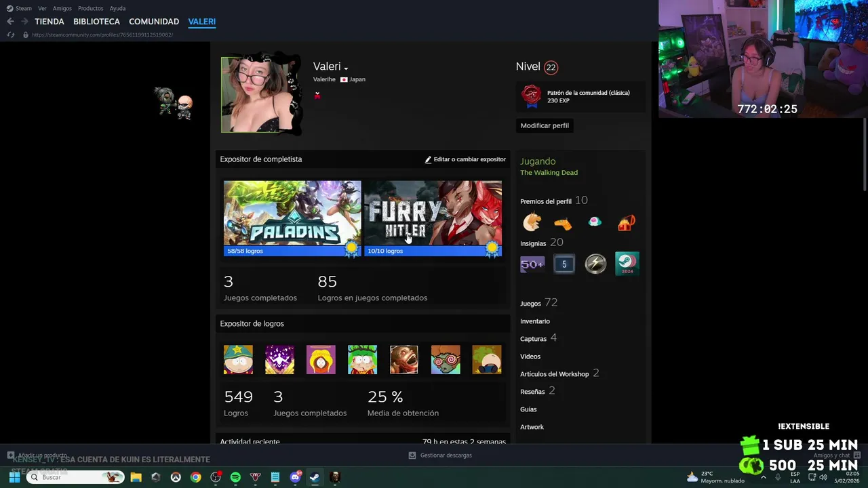Image resolution: width=868 pixels, height=488 pixels.
Task: Open the Windows Start menu
Action: tap(14, 477)
